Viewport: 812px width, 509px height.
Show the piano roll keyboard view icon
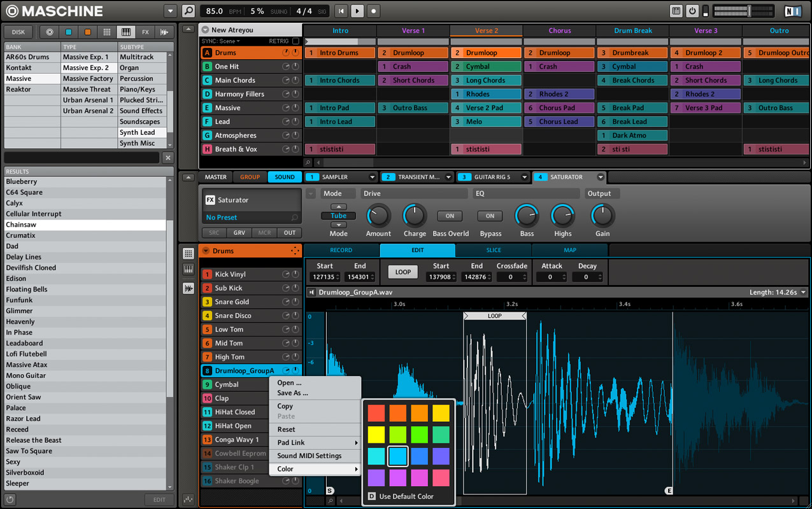pyautogui.click(x=189, y=270)
